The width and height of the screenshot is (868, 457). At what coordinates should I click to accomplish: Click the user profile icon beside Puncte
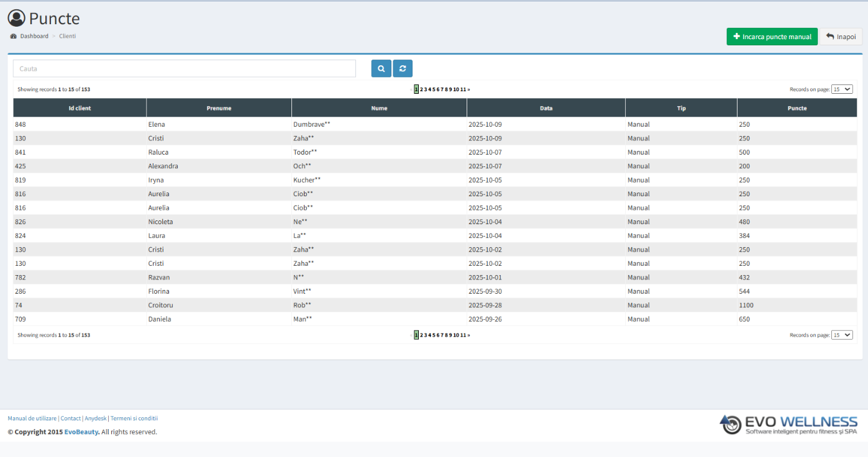17,19
